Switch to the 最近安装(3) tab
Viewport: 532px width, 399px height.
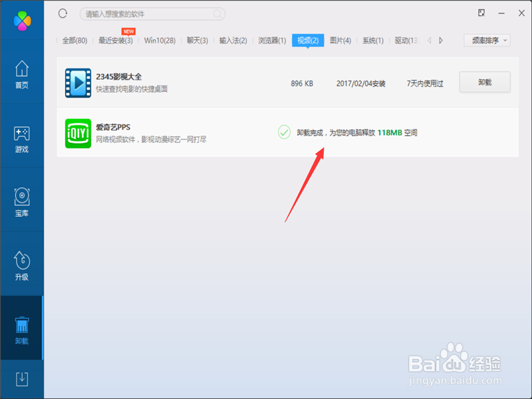(x=115, y=41)
